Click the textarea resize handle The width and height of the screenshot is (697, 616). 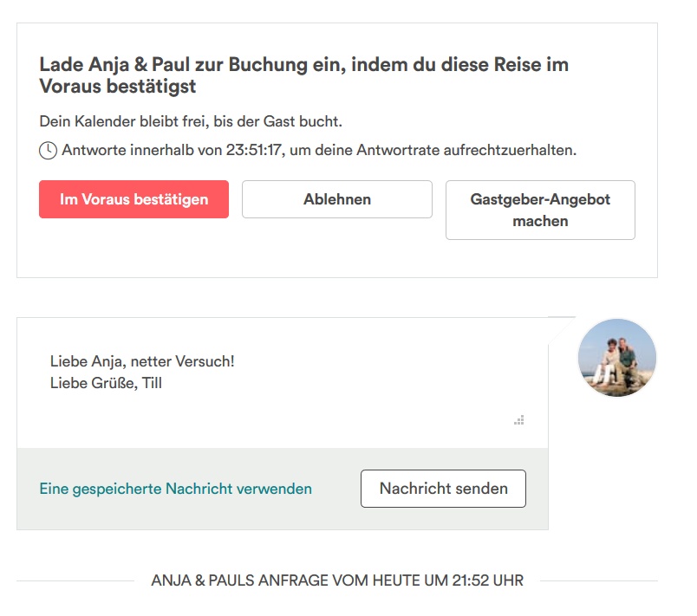click(519, 421)
